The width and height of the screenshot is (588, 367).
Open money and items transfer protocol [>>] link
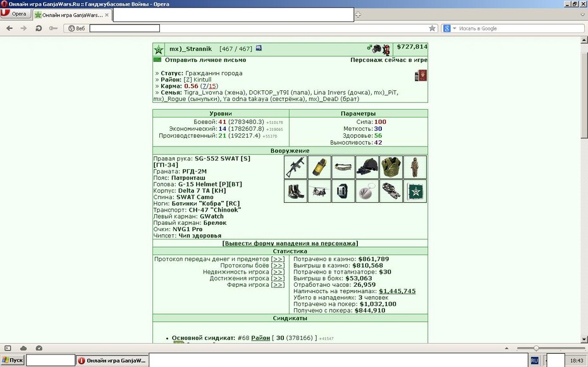278,259
